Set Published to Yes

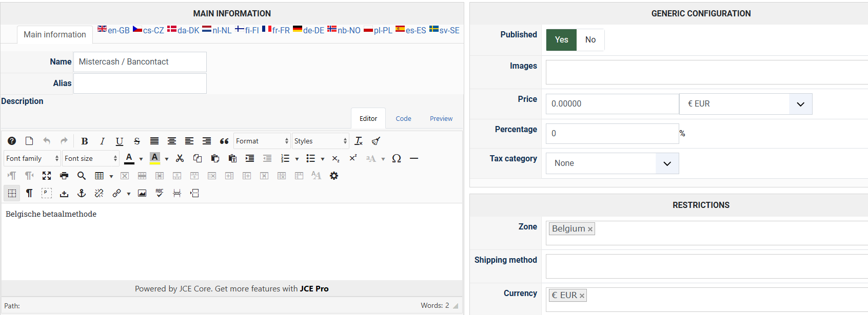(x=561, y=39)
